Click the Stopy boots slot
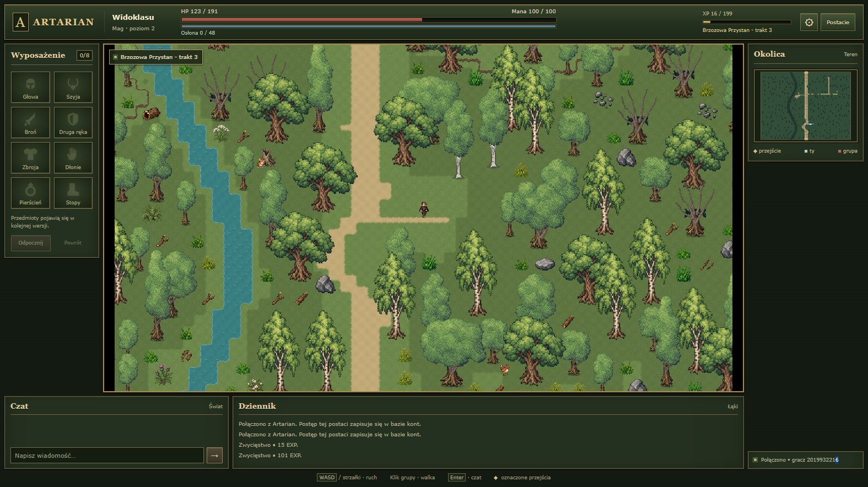This screenshot has width=868, height=487. [73, 193]
